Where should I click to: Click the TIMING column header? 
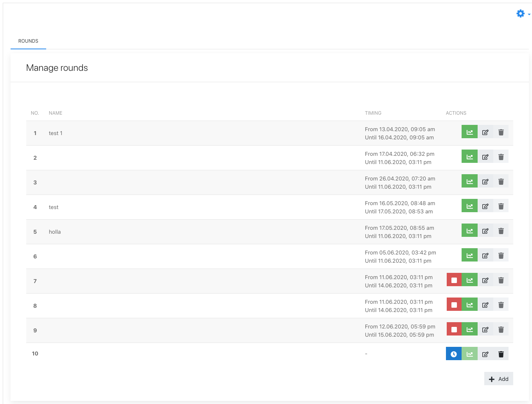tap(373, 113)
